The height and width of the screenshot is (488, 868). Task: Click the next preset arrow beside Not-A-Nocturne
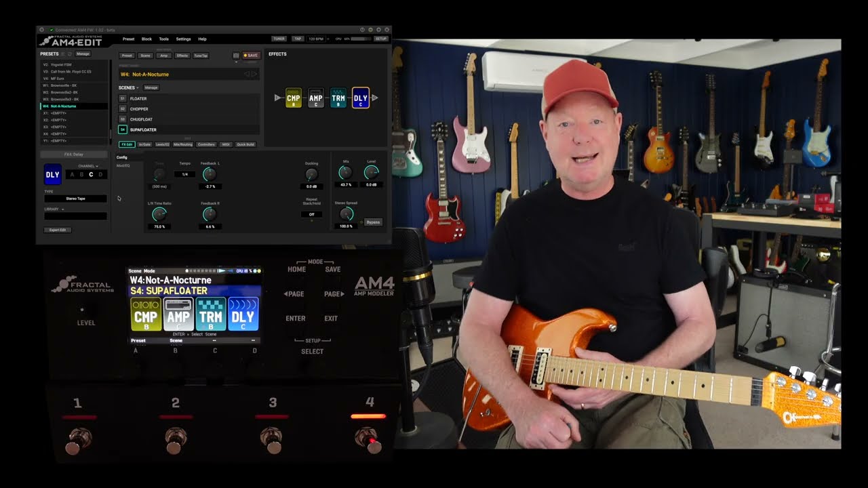pyautogui.click(x=254, y=74)
